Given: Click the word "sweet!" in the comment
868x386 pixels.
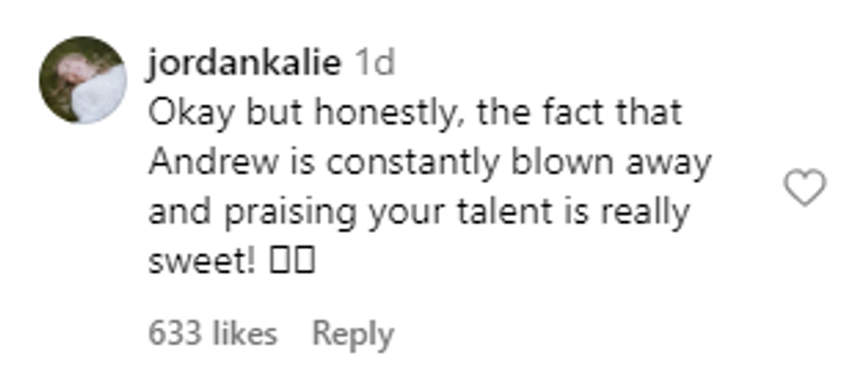Looking at the screenshot, I should pos(203,263).
